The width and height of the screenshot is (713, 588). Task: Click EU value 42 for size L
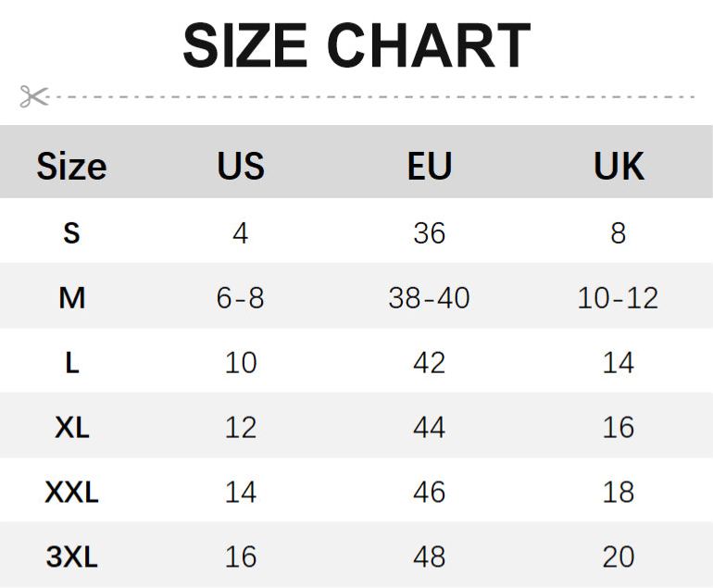tap(430, 362)
